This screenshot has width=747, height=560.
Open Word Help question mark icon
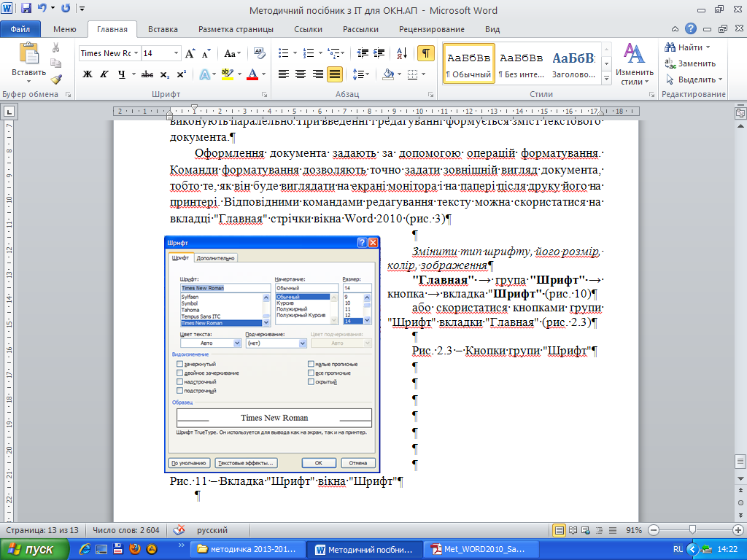coord(691,28)
